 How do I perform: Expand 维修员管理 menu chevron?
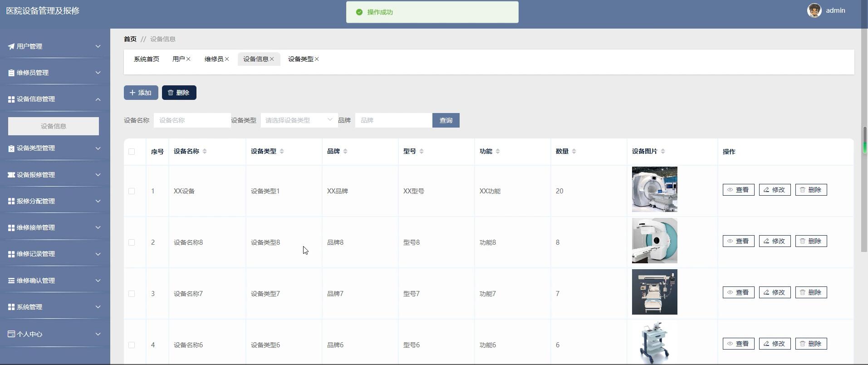(x=98, y=73)
